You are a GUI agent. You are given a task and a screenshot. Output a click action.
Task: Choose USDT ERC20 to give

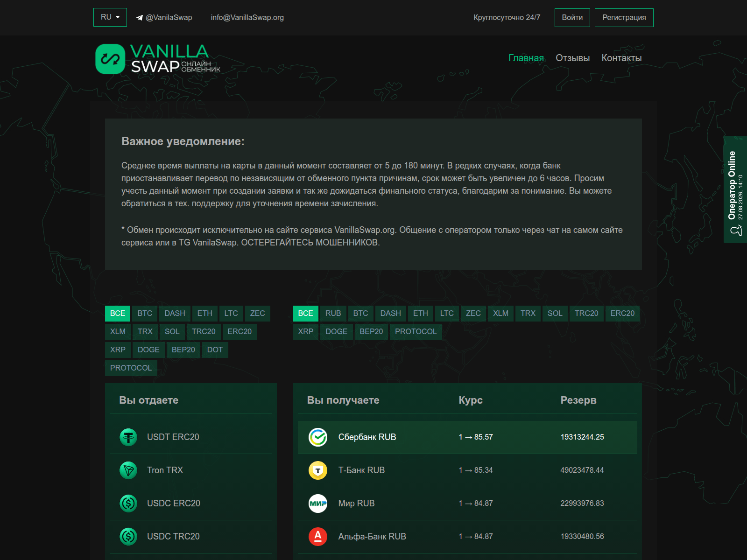click(191, 437)
